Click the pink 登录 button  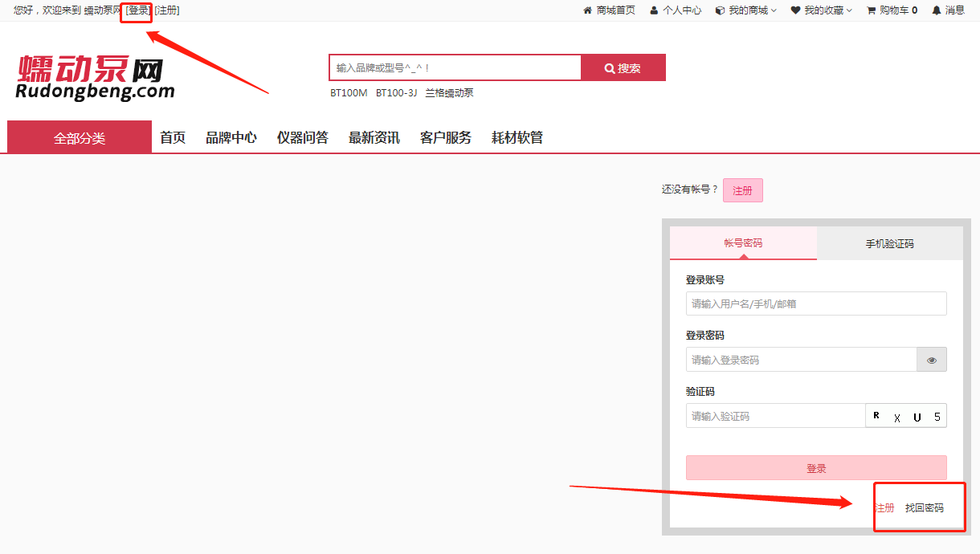coord(815,467)
